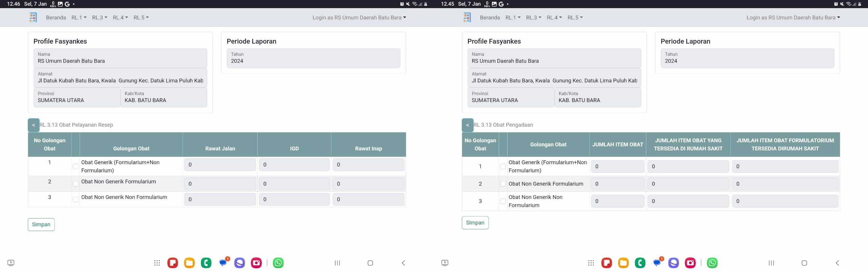Tap the bottom-left taskbar icon on left screen
Viewport: 868px width, 271px height.
pos(11,263)
